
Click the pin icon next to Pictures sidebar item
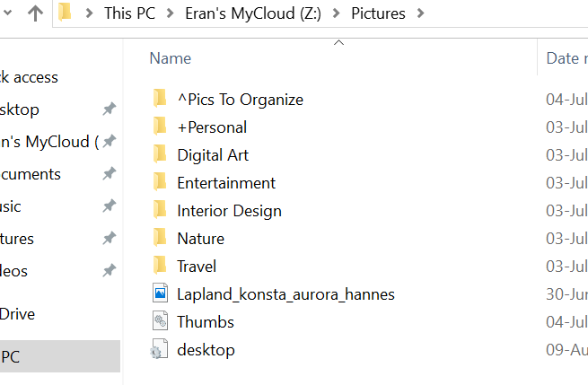click(110, 238)
